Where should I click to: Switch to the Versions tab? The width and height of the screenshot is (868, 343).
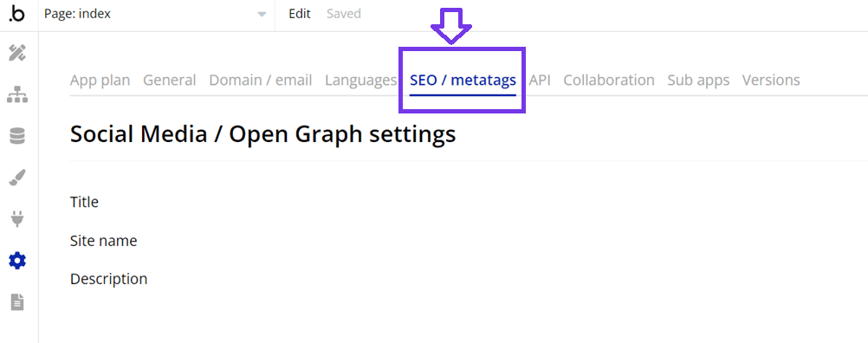point(771,81)
